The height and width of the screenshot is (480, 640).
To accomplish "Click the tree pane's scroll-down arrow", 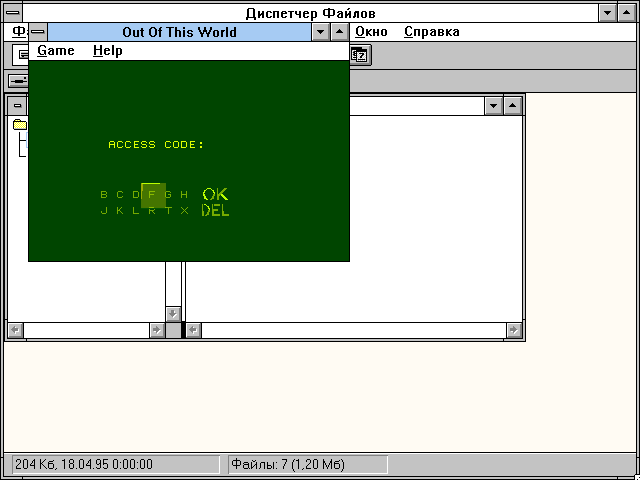I will pos(173,314).
